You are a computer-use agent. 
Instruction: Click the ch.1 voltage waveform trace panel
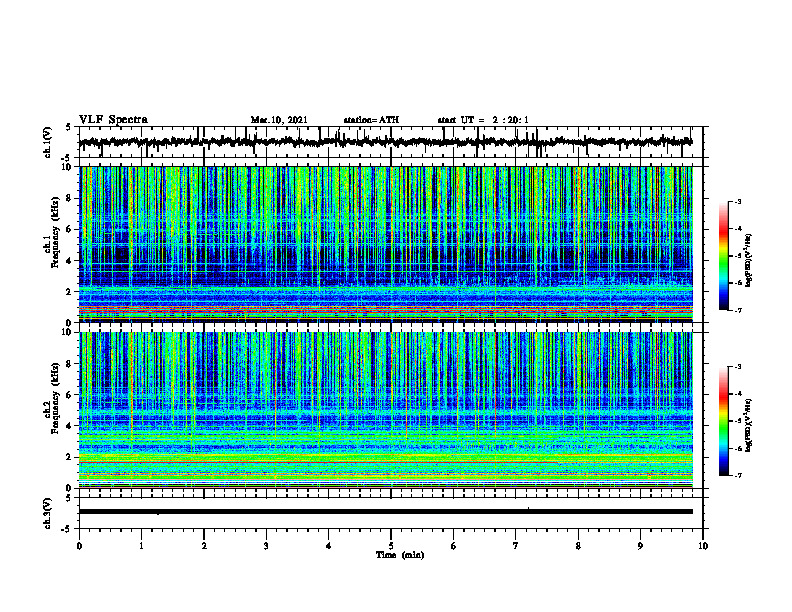391,142
